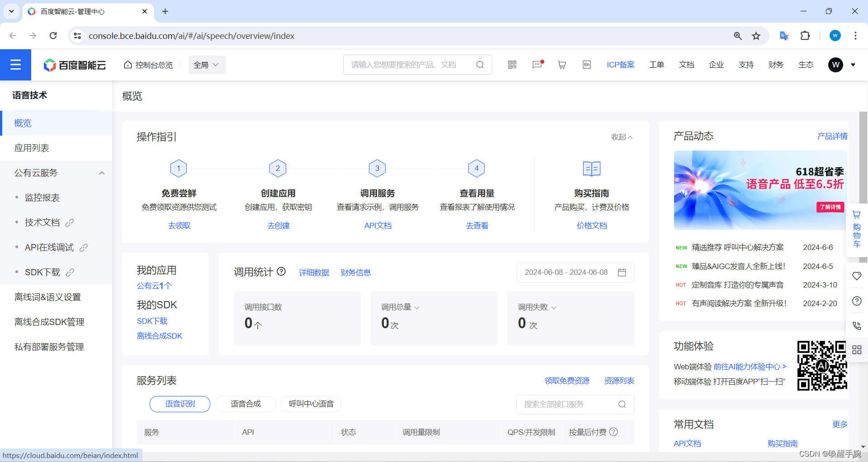Click the 详细数据 link

click(x=314, y=273)
